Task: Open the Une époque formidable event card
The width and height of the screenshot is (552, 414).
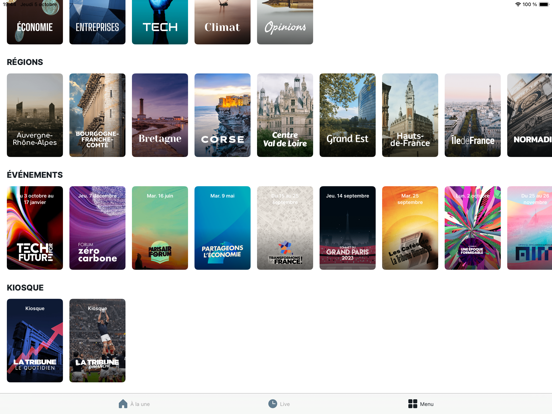Action: point(472,228)
